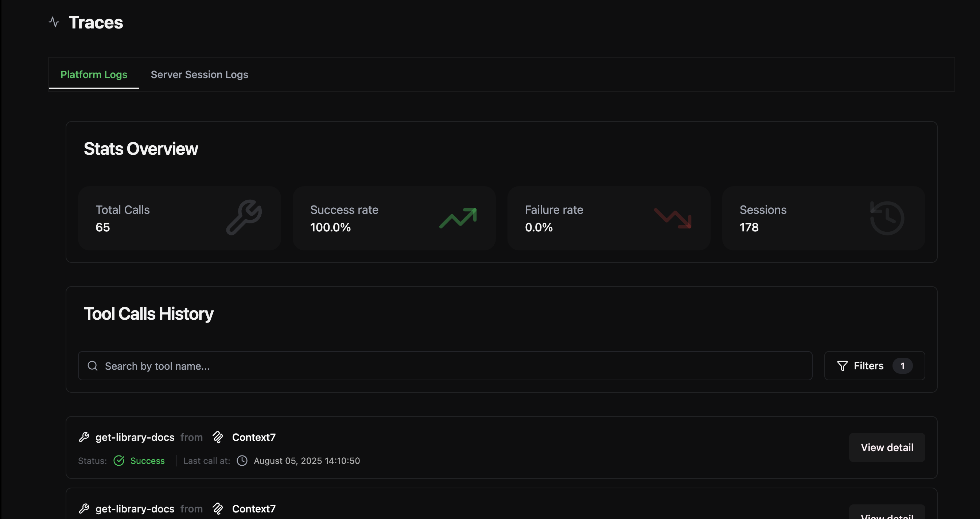
Task: Click the filter count badge showing 1
Action: click(x=903, y=366)
